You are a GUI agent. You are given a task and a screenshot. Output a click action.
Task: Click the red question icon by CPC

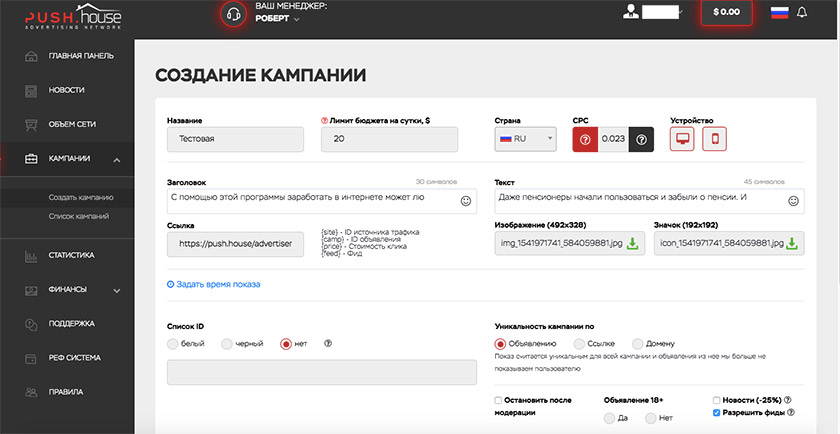coord(585,139)
